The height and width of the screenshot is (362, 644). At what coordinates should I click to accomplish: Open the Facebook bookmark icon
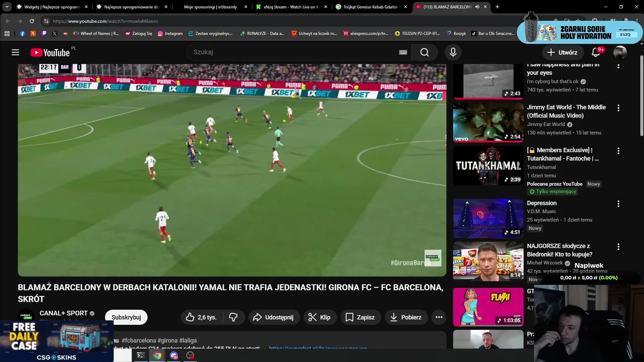(22, 34)
